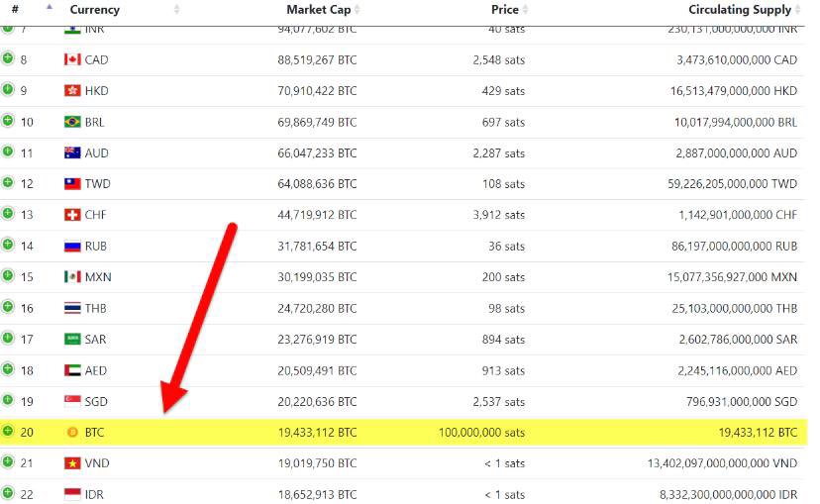Viewport: 820px width, 504px height.
Task: Click the green plus on the IDR row
Action: [7, 493]
